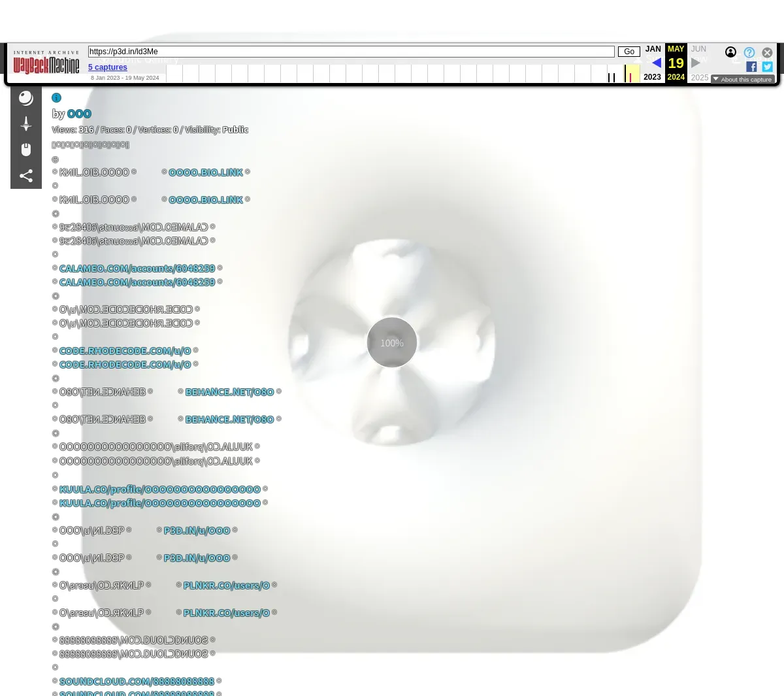Share the capture on Facebook
This screenshot has height=696, width=784.
(751, 67)
